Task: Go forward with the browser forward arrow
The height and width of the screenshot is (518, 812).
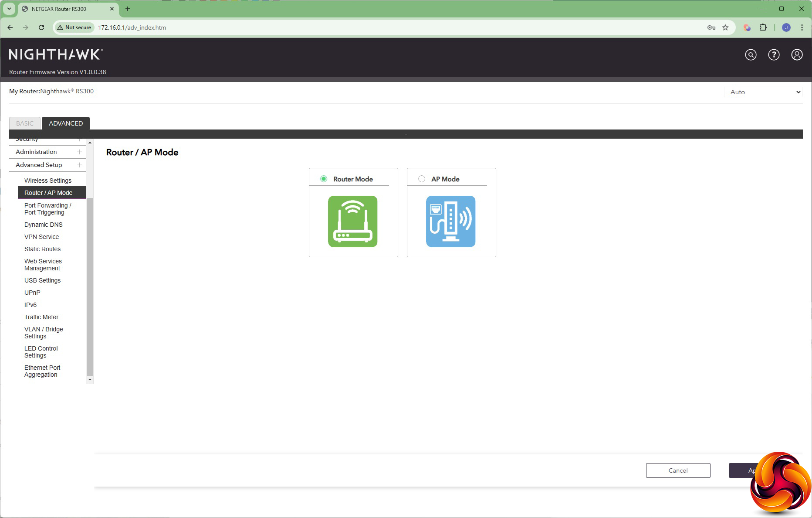Action: [26, 27]
